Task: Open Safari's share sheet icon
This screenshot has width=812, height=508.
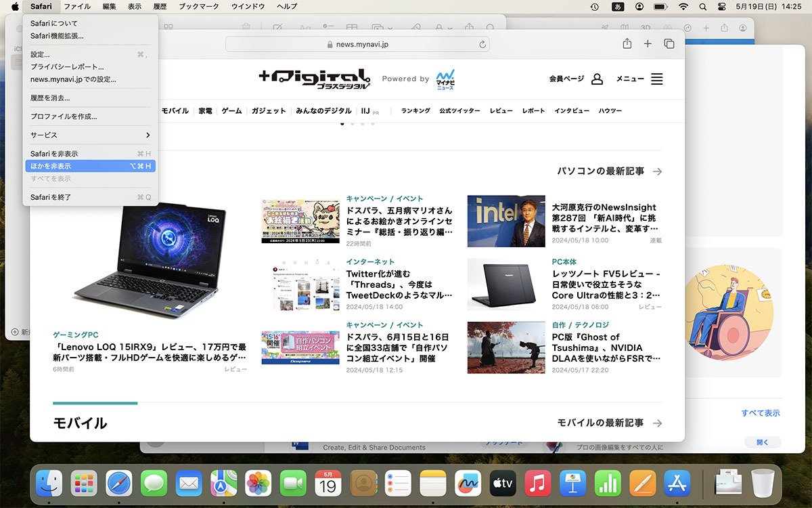Action: pos(627,43)
